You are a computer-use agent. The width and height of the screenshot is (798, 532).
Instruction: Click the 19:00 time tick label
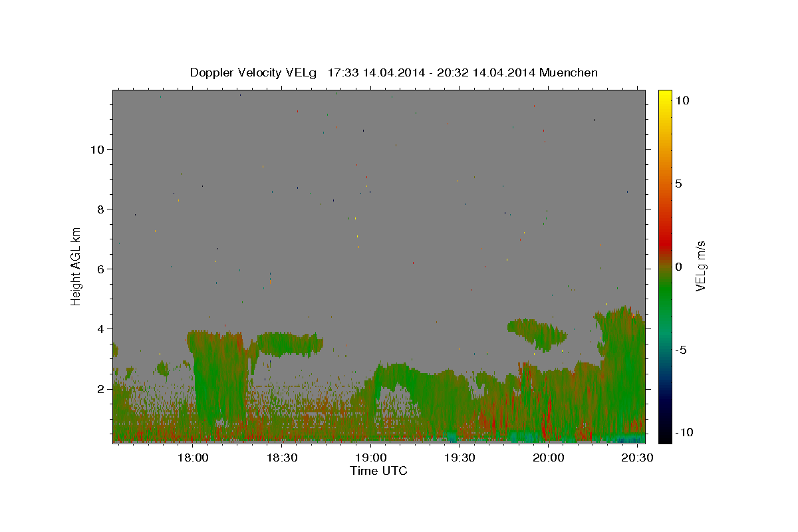371,458
